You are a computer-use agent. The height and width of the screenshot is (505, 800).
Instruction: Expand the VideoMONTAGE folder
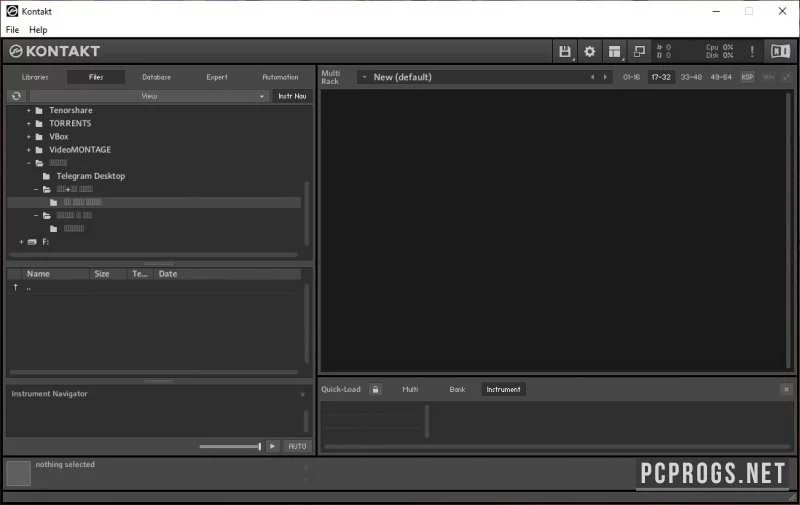29,150
